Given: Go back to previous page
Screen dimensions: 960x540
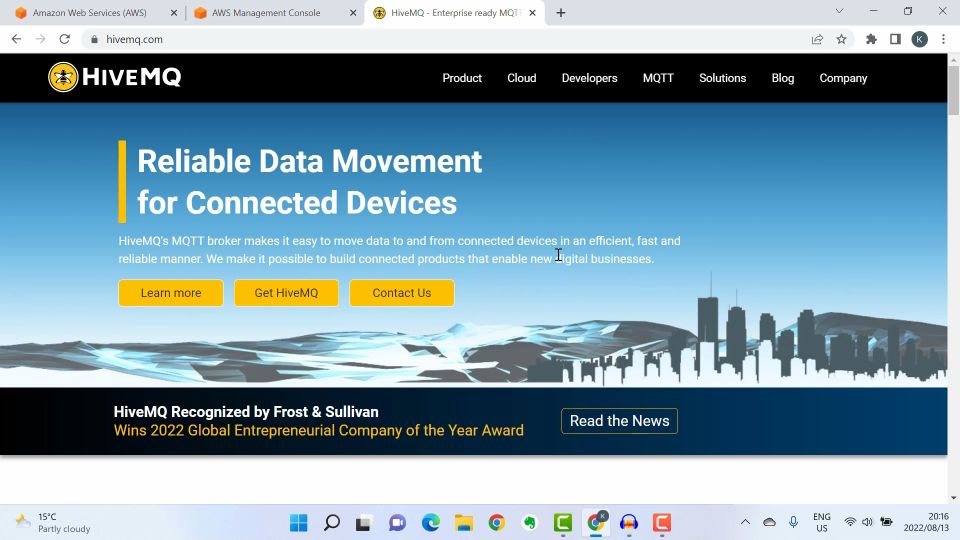Looking at the screenshot, I should (x=17, y=39).
